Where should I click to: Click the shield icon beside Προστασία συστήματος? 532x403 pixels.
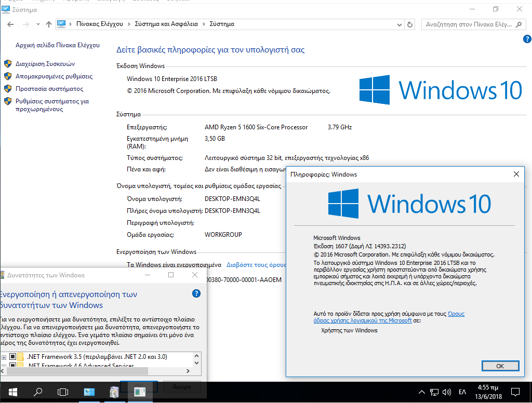(x=8, y=89)
